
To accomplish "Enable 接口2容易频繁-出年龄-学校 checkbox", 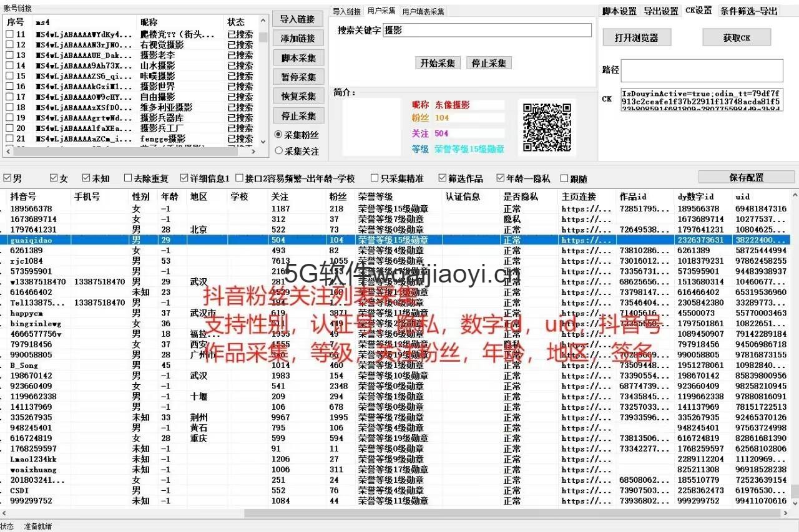I will (x=239, y=178).
